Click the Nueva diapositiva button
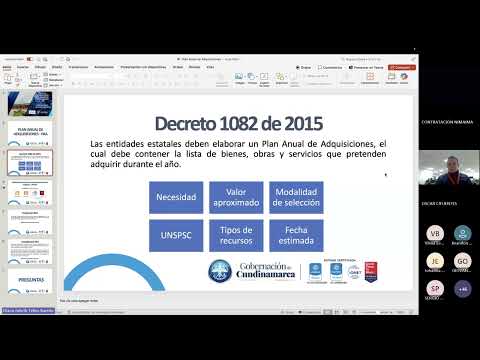 35,79
